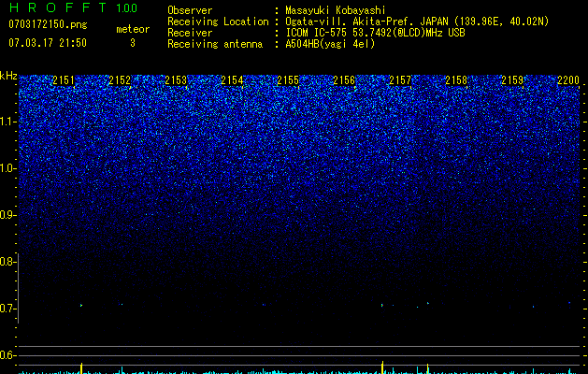Viewport: 588px width, 374px height.
Task: Click the yellow meteor spike just after 2151
Action: click(81, 368)
